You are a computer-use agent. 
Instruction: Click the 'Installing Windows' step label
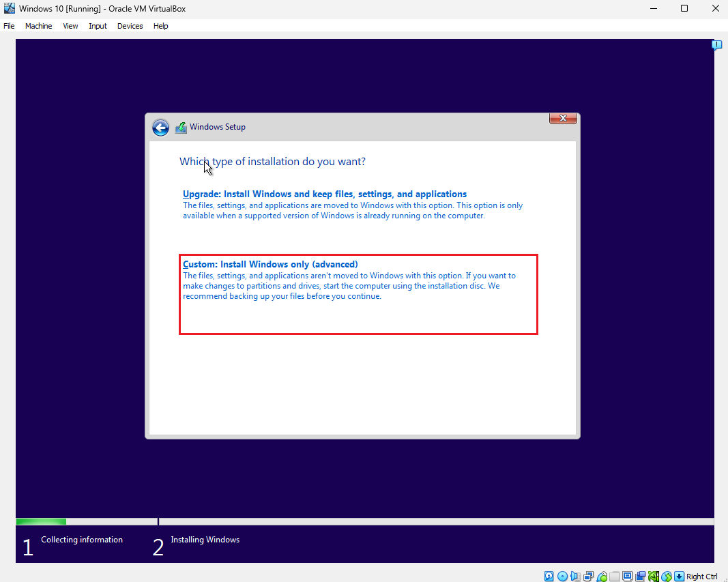tap(205, 540)
